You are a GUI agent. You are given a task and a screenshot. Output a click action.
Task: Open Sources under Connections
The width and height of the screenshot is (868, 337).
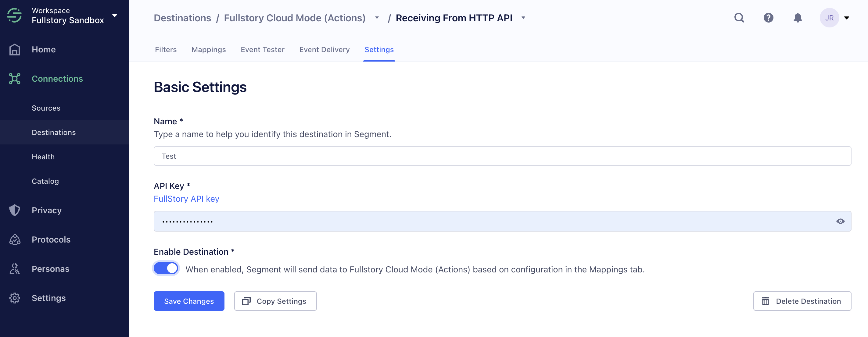point(46,108)
